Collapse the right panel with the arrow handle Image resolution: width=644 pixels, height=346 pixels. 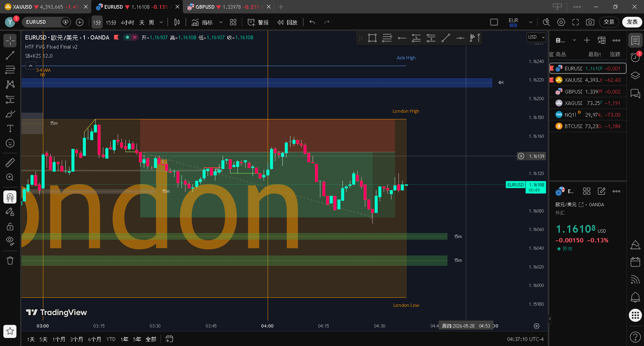coord(548,318)
